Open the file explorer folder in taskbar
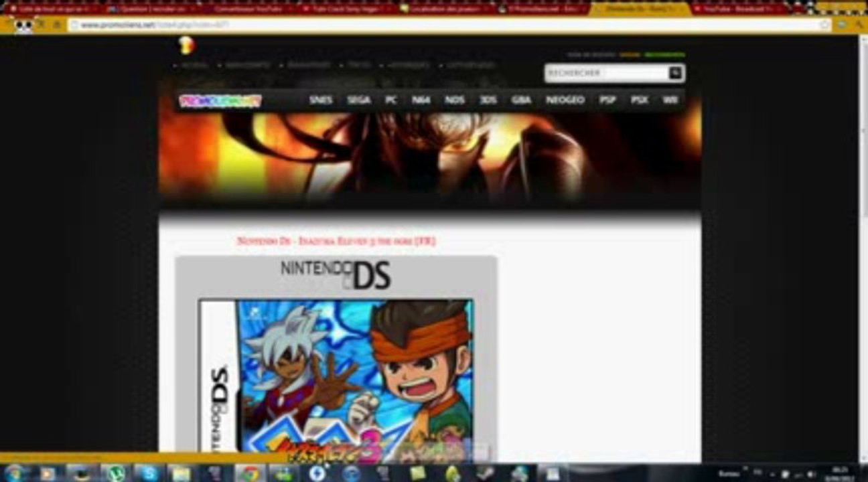Image resolution: width=868 pixels, height=482 pixels. pyautogui.click(x=182, y=473)
